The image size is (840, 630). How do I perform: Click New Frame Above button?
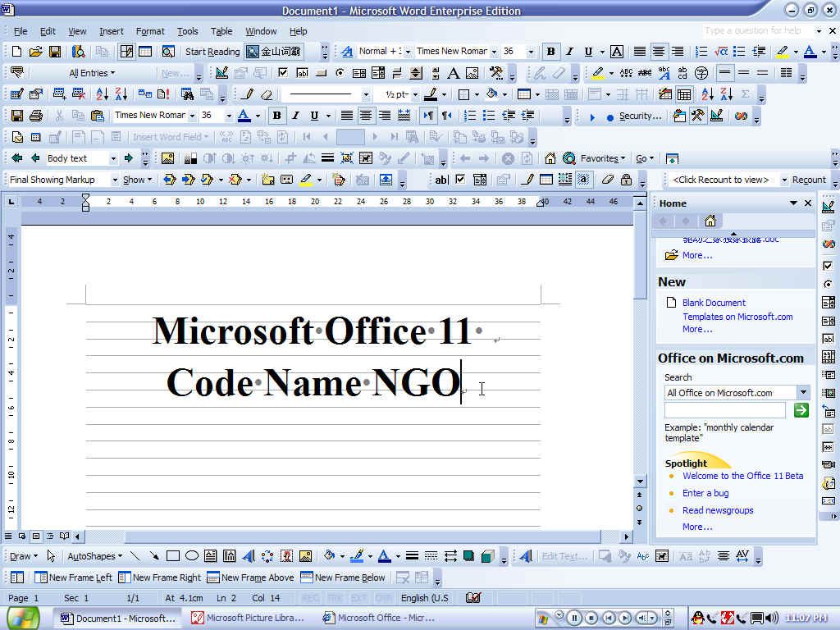[250, 577]
